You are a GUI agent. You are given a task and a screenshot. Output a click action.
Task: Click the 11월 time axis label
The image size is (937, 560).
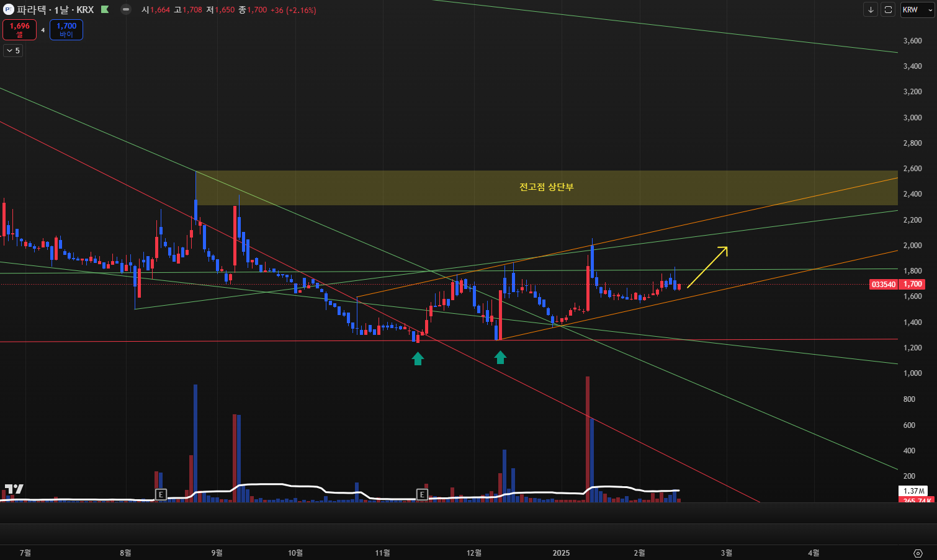[383, 553]
